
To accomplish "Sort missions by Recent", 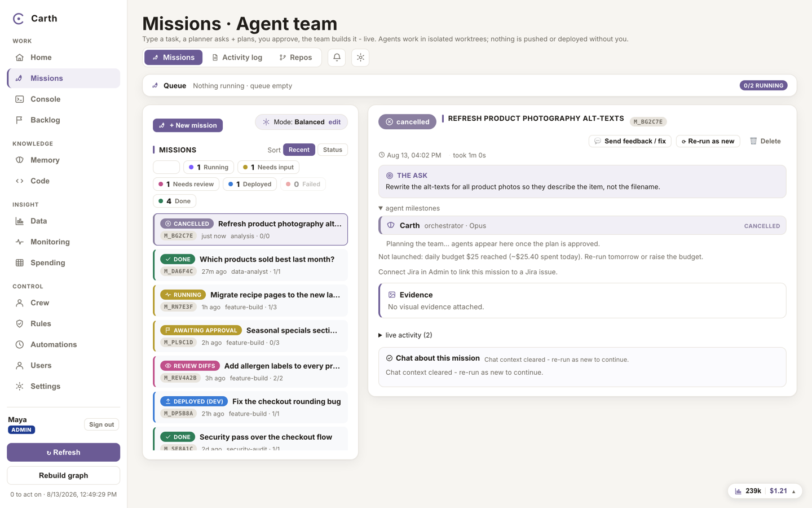I will point(299,150).
